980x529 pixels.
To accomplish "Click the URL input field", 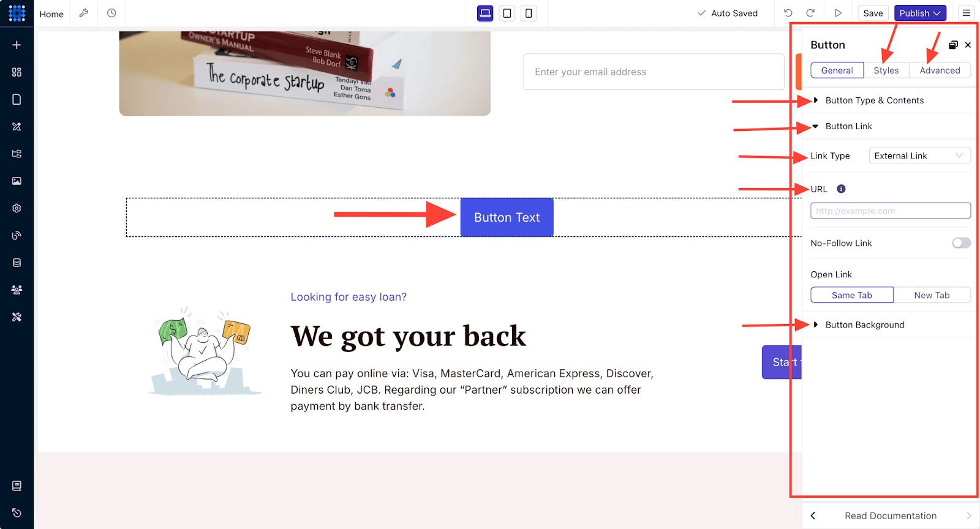I will (x=891, y=211).
